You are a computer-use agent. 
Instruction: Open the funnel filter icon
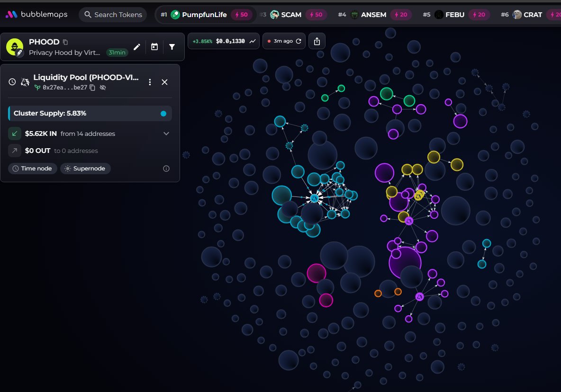point(172,47)
